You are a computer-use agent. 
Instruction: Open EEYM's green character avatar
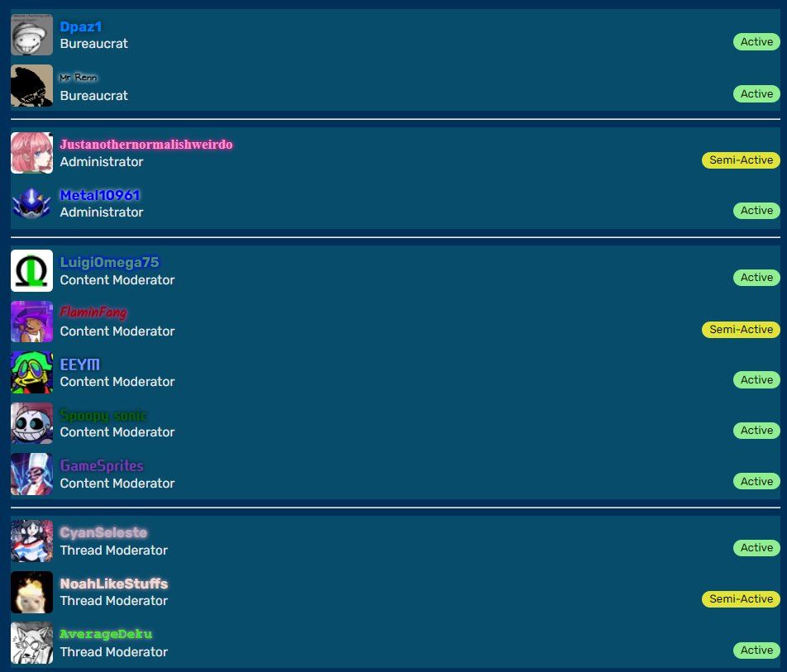point(31,373)
